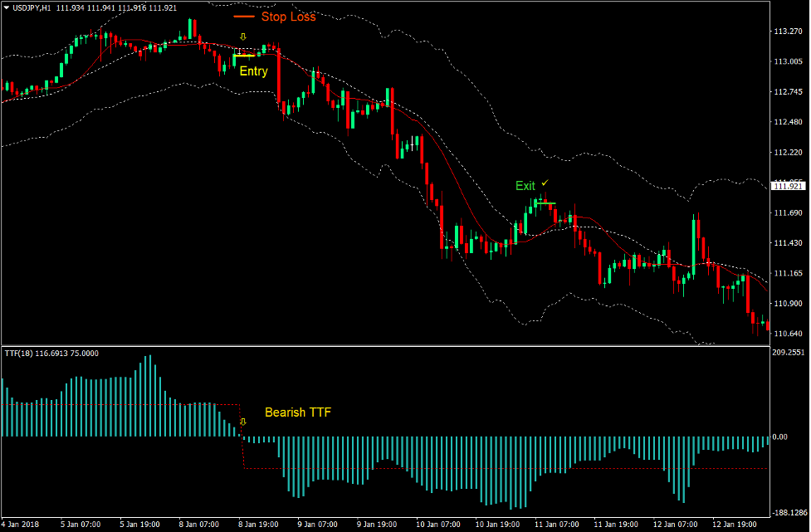Click the checkmark beside the Exit label
Viewport: 811px width, 532px height.
tap(545, 182)
